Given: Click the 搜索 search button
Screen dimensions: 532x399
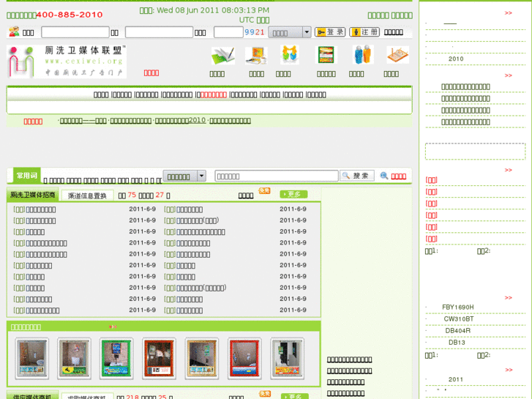Looking at the screenshot, I should [x=357, y=176].
